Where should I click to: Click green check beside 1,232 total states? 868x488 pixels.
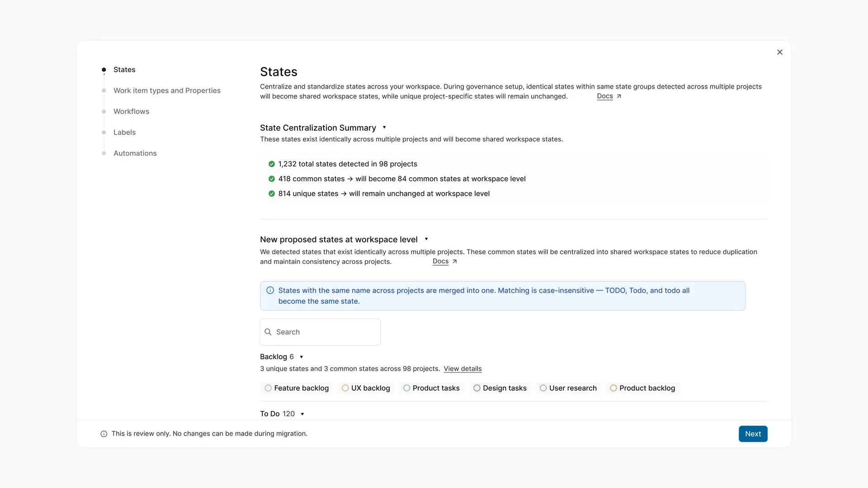[272, 164]
